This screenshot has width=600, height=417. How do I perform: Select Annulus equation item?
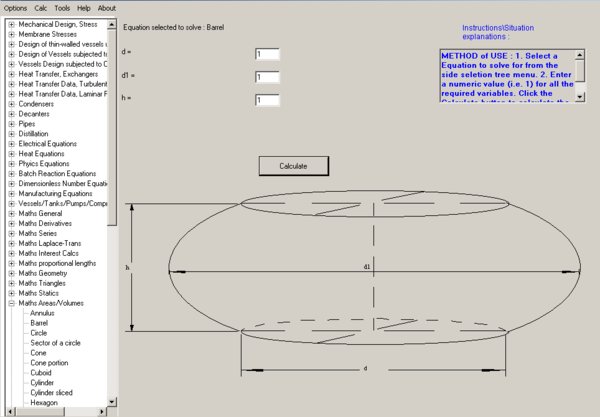[x=42, y=313]
